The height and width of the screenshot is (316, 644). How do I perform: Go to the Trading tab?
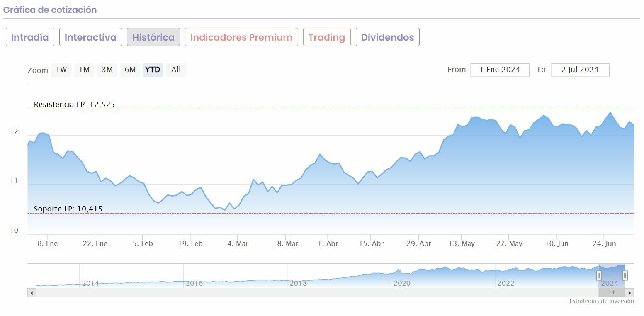[x=327, y=37]
